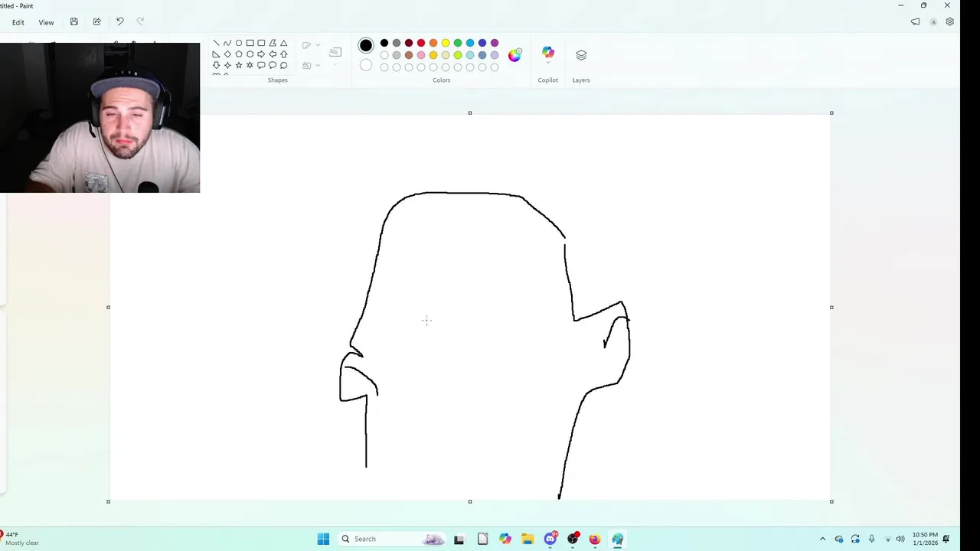This screenshot has width=980, height=551.
Task: Click the canvas bottom-right resize handle
Action: coord(831,501)
